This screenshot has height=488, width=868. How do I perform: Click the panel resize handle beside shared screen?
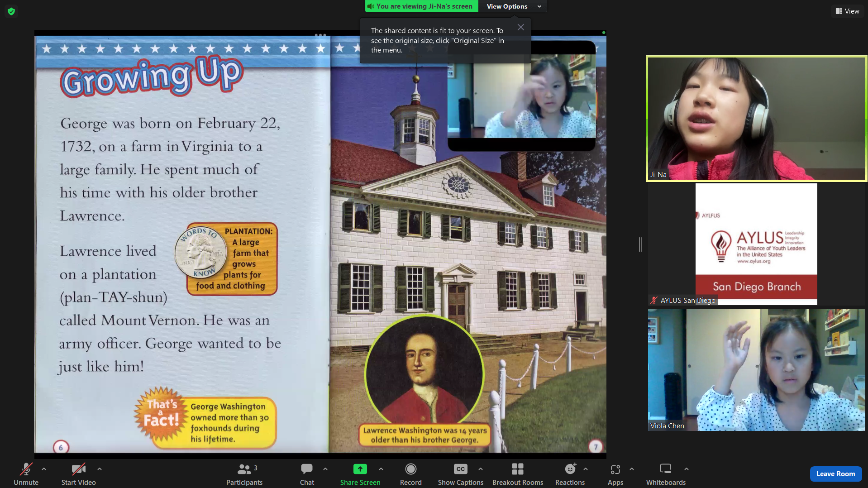640,244
